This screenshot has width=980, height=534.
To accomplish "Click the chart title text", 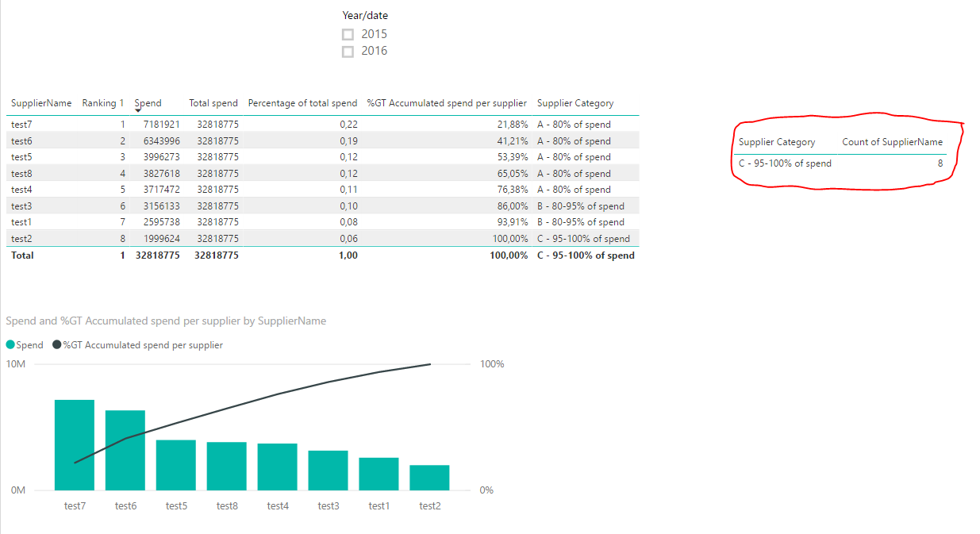I will click(166, 321).
